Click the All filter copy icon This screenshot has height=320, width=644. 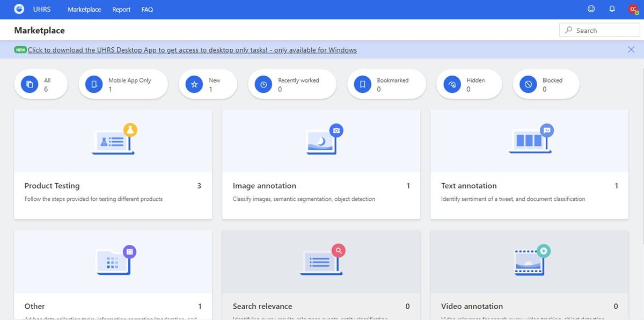pos(30,84)
